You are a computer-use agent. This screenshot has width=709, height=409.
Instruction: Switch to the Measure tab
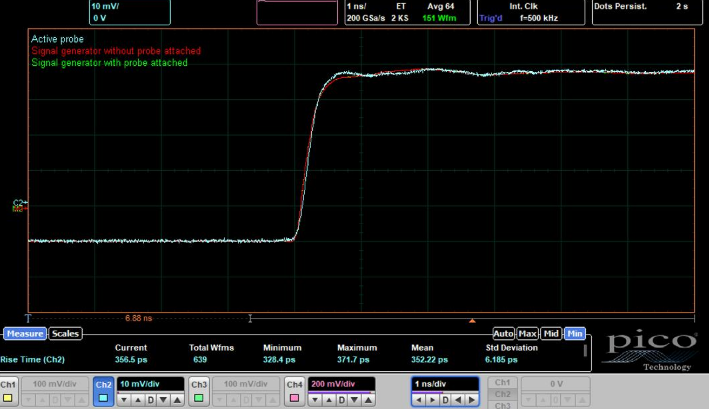click(25, 334)
